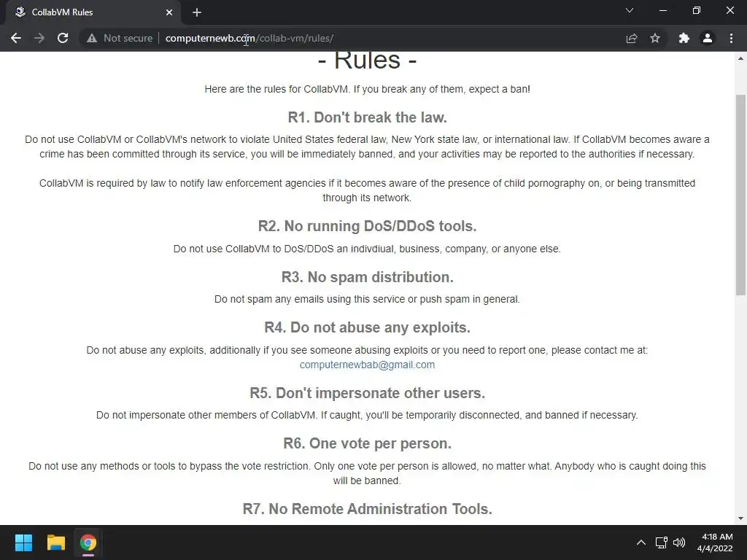Open the Chrome three-dot menu

(x=731, y=38)
